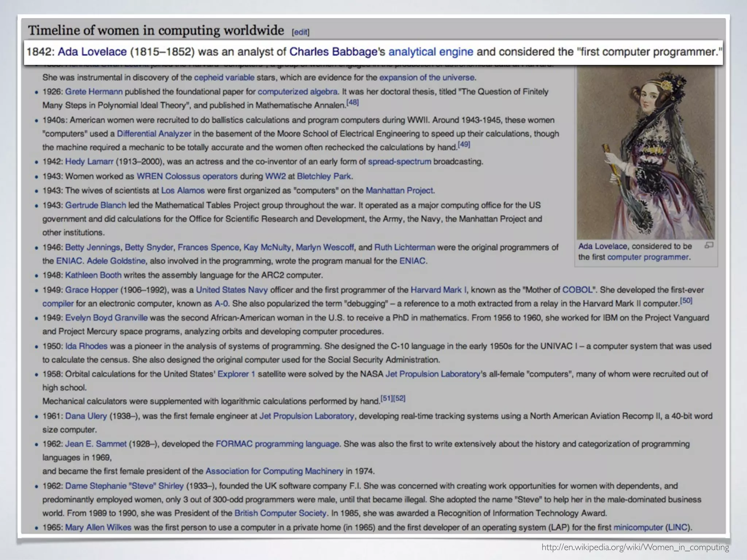Follow the minicomputer link
The height and width of the screenshot is (560, 747).
(x=638, y=528)
